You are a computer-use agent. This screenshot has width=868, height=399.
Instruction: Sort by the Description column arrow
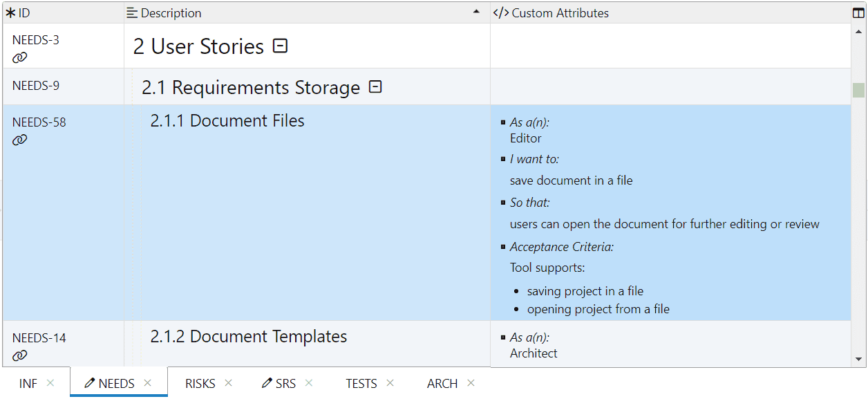(475, 12)
